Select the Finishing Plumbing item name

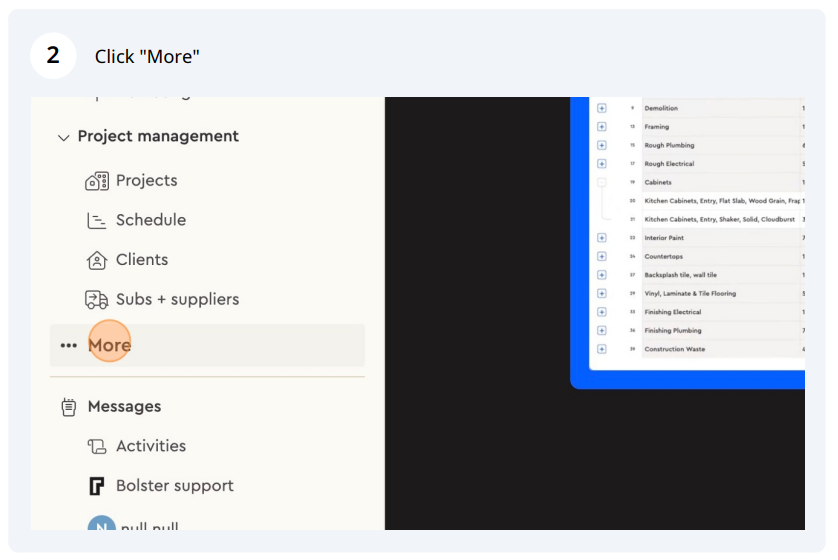tap(673, 330)
